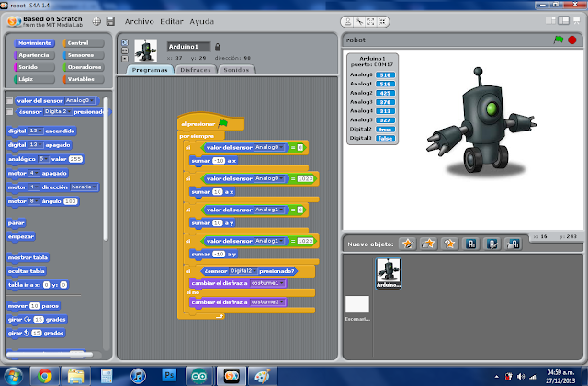Click the blocks palette vertical scrollbar
Image resolution: width=588 pixels, height=386 pixels.
(x=106, y=169)
